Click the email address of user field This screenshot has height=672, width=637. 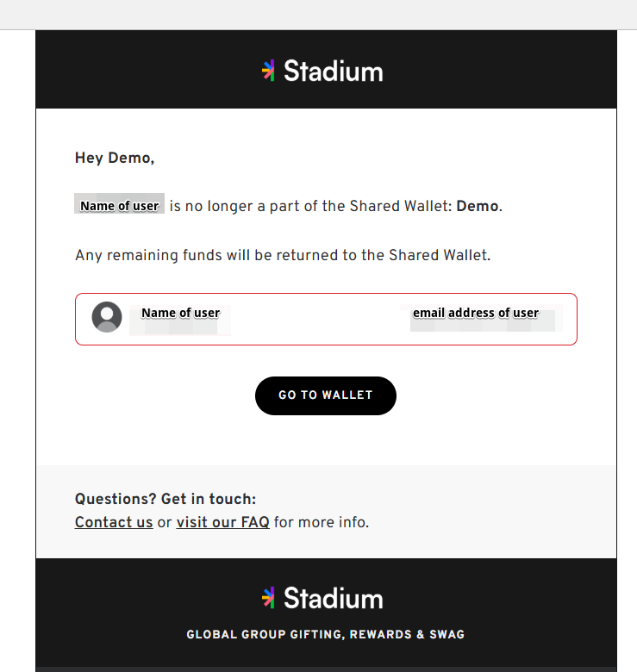pos(476,314)
